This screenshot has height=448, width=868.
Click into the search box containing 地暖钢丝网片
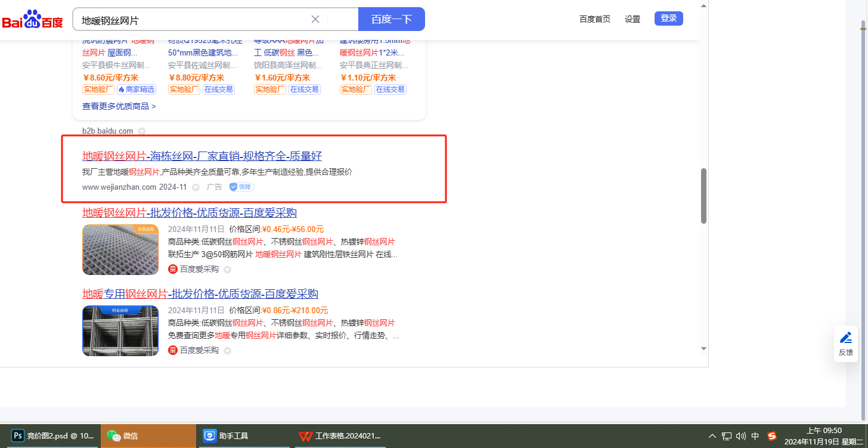(191, 20)
